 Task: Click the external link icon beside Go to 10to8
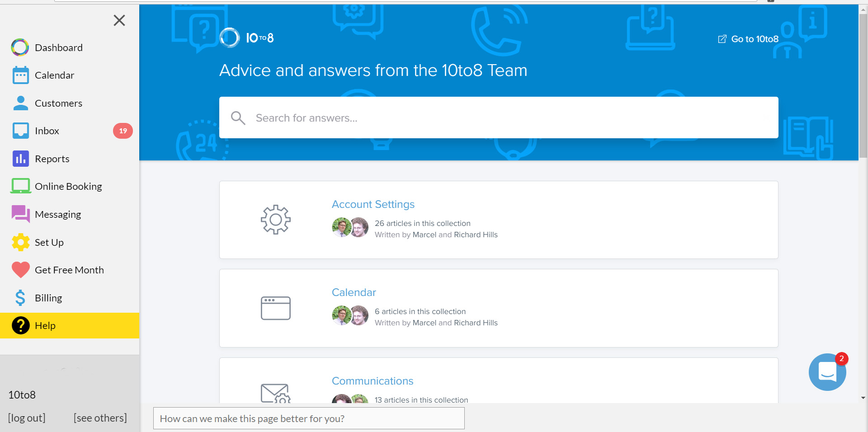click(x=722, y=39)
